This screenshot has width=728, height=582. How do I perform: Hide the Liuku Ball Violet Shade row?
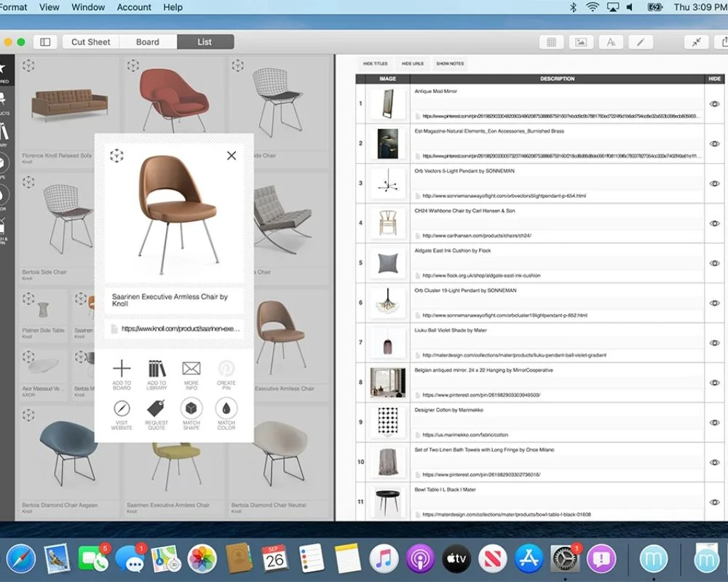tap(715, 343)
